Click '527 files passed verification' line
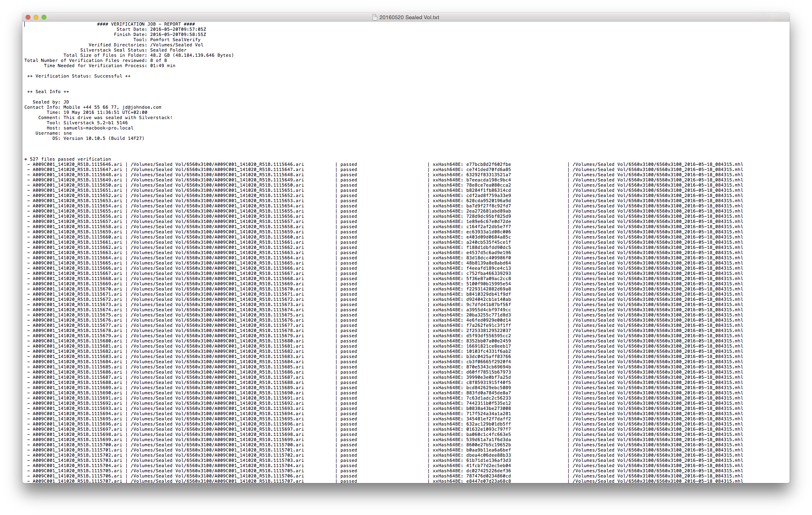 coord(68,159)
